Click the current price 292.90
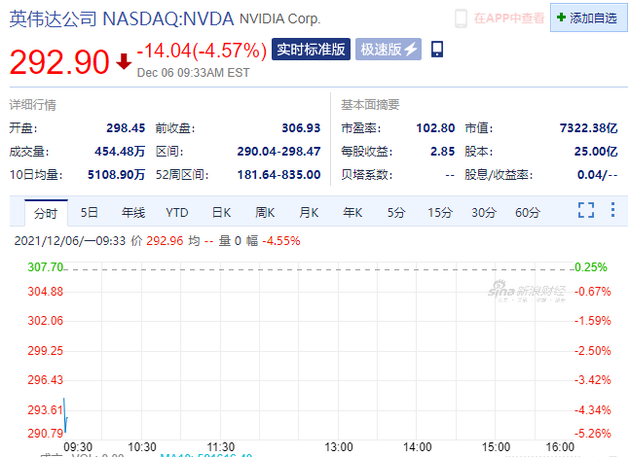This screenshot has height=457, width=630. pyautogui.click(x=59, y=62)
